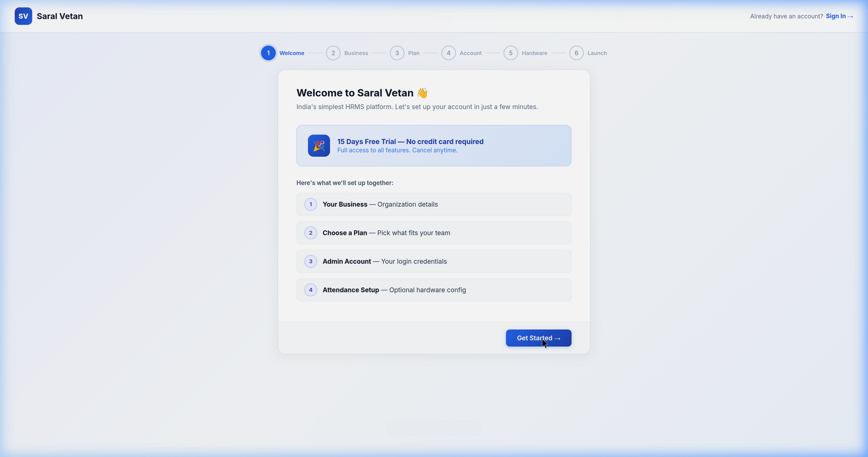Click the Choose a Plan row
The image size is (868, 457).
(x=434, y=233)
